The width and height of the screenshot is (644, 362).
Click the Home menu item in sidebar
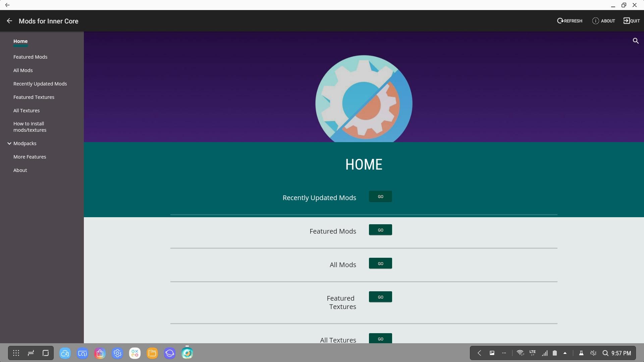pos(20,41)
